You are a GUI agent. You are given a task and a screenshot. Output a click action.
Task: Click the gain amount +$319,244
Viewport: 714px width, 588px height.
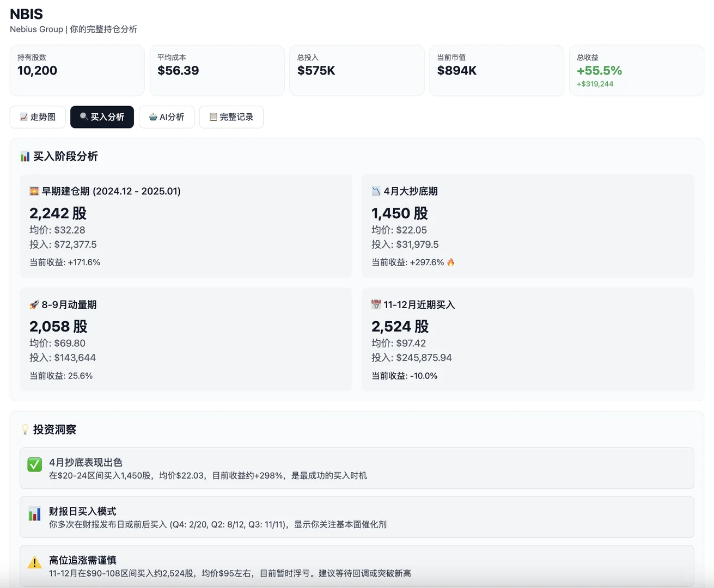pos(595,84)
